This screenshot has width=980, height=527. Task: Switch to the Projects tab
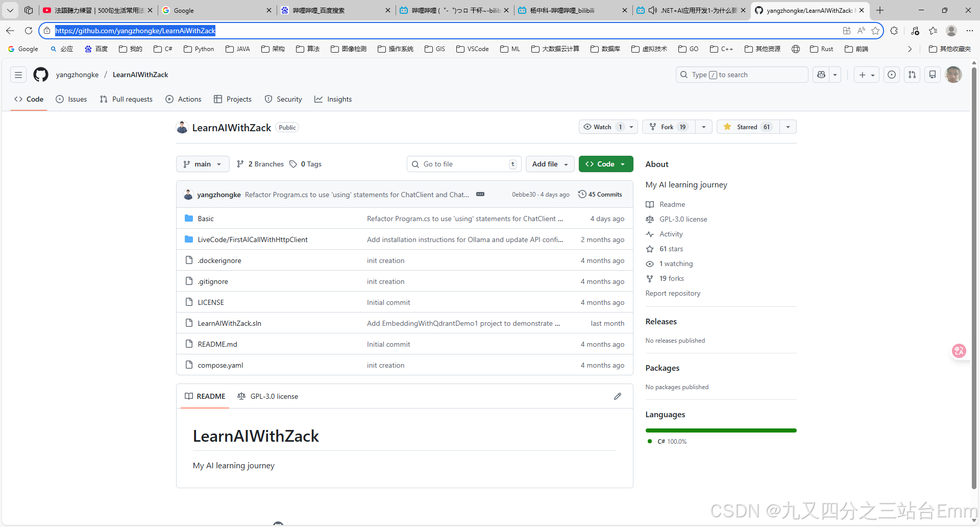coord(233,99)
